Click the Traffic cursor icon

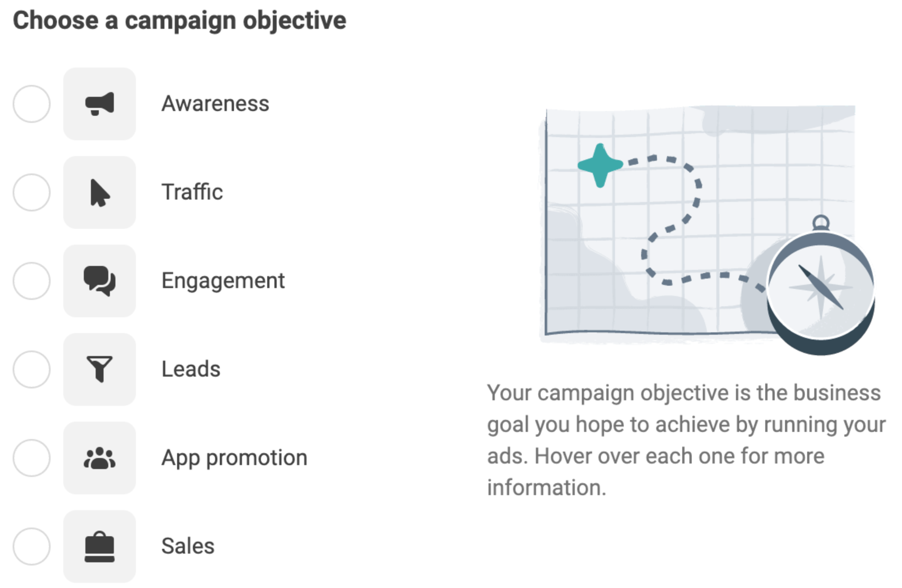click(100, 192)
